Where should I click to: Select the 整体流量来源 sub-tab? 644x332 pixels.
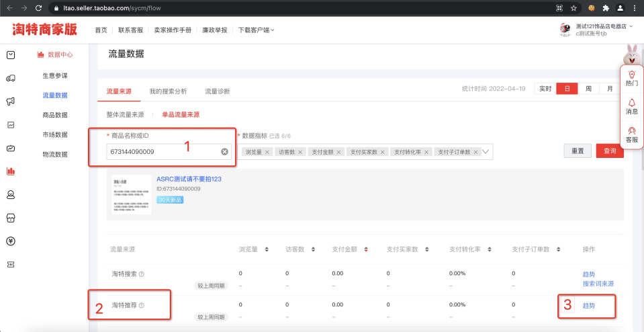pos(126,115)
